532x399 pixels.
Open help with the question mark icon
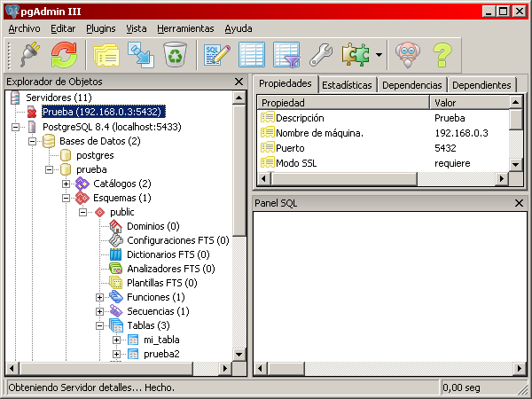click(x=442, y=54)
